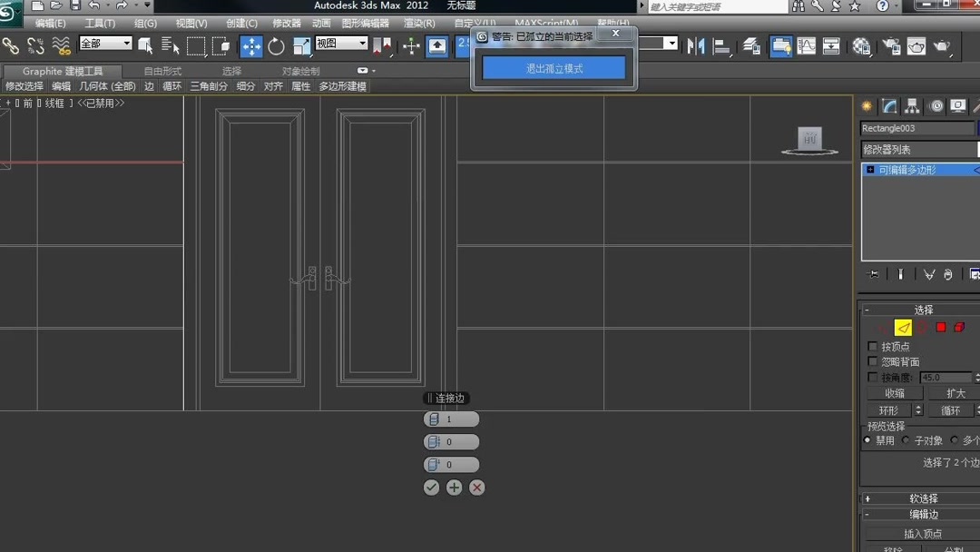Open the 修改器列表 modifier dropdown
The width and height of the screenshot is (980, 552).
[918, 149]
